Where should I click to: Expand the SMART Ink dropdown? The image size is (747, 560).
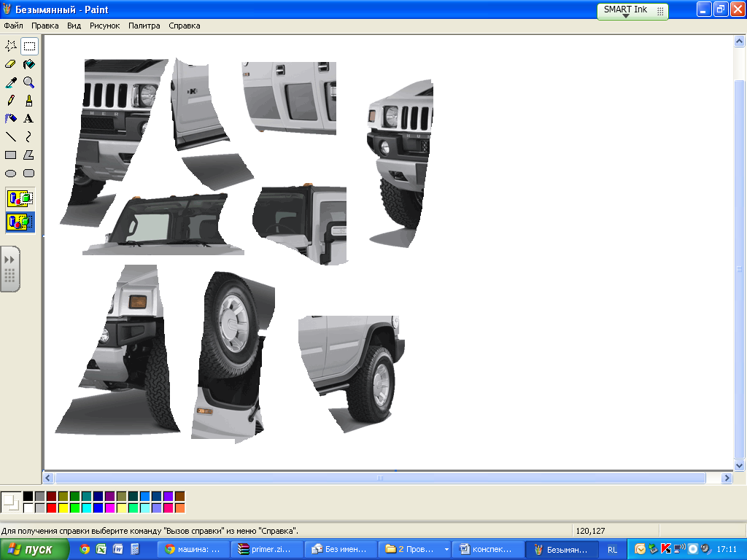[x=625, y=16]
